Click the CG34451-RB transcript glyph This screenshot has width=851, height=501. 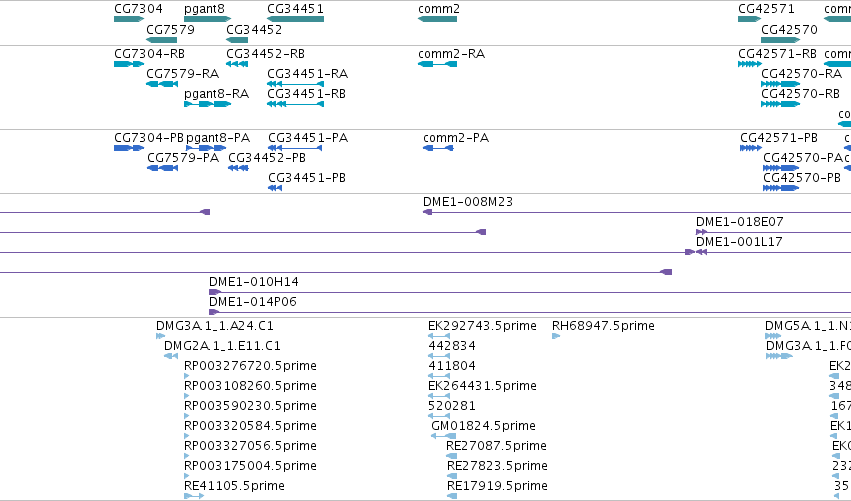click(295, 104)
